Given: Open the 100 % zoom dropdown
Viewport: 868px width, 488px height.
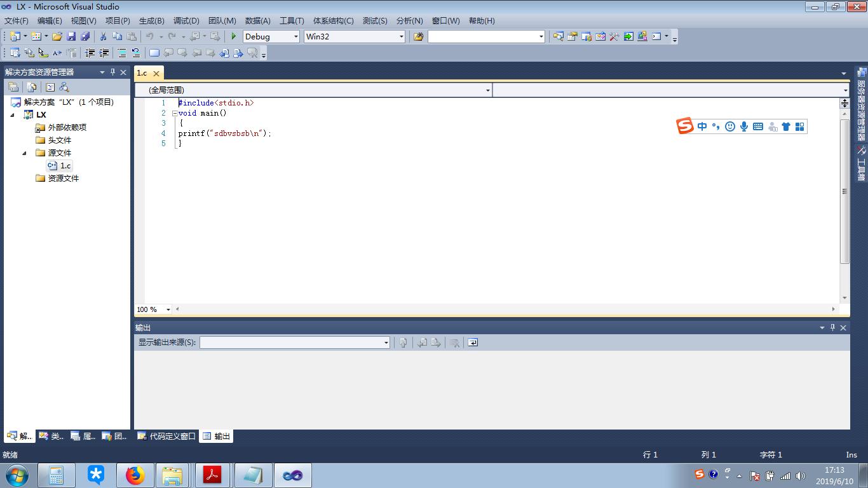Looking at the screenshot, I should click(x=168, y=309).
